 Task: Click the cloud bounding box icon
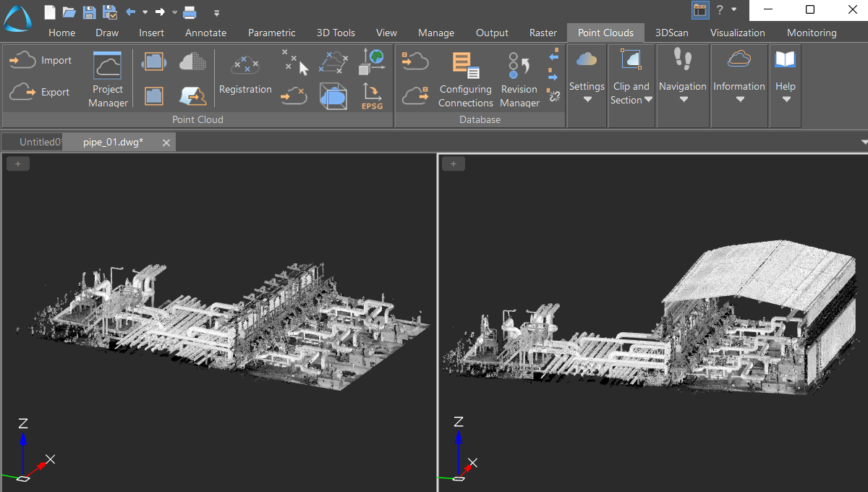click(333, 96)
